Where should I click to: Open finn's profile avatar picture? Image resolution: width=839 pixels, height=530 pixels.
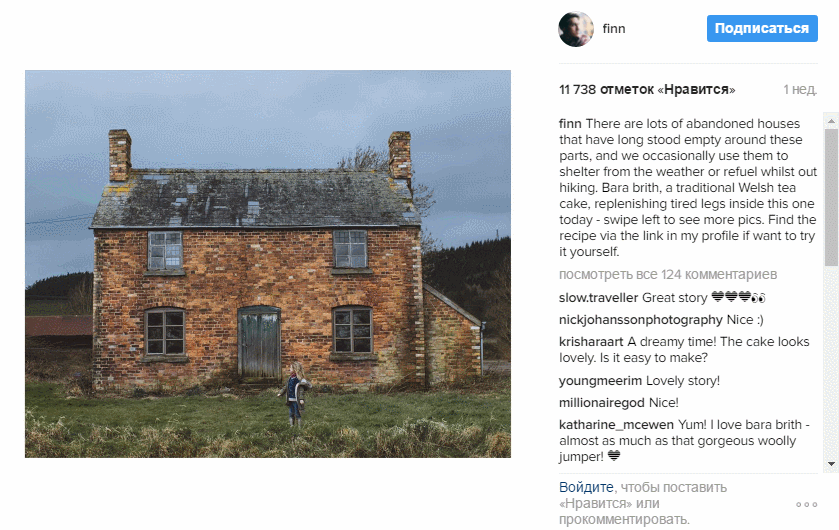point(576,29)
